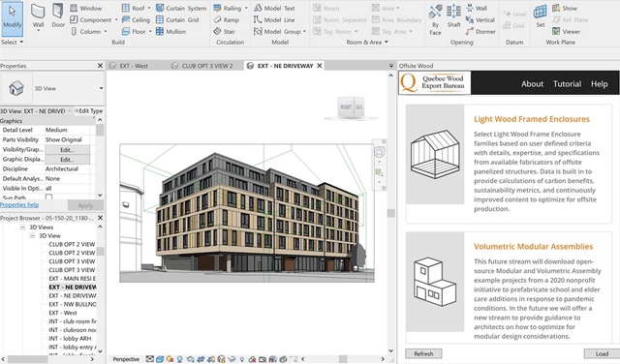Open Detail Level in view control bar

click(150, 359)
